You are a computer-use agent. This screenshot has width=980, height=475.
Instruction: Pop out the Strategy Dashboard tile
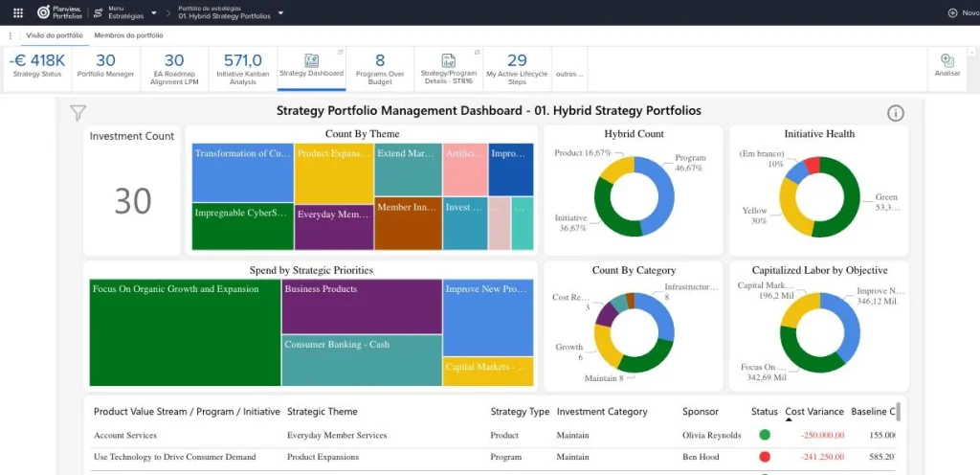[x=341, y=52]
